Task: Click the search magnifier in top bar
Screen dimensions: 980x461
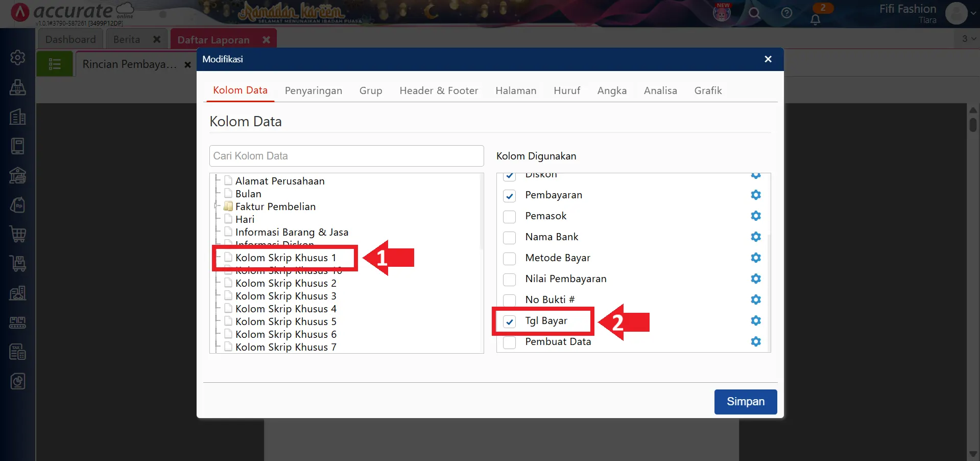Action: pos(754,13)
